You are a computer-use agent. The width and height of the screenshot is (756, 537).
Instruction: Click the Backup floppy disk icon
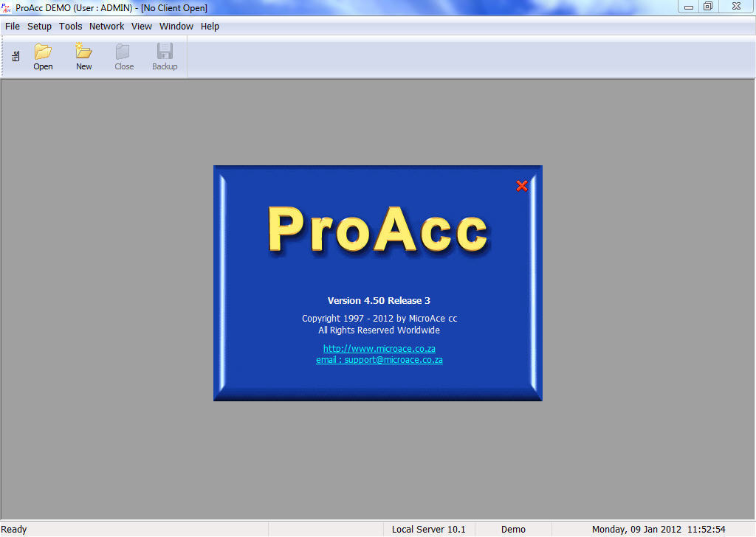pyautogui.click(x=164, y=55)
